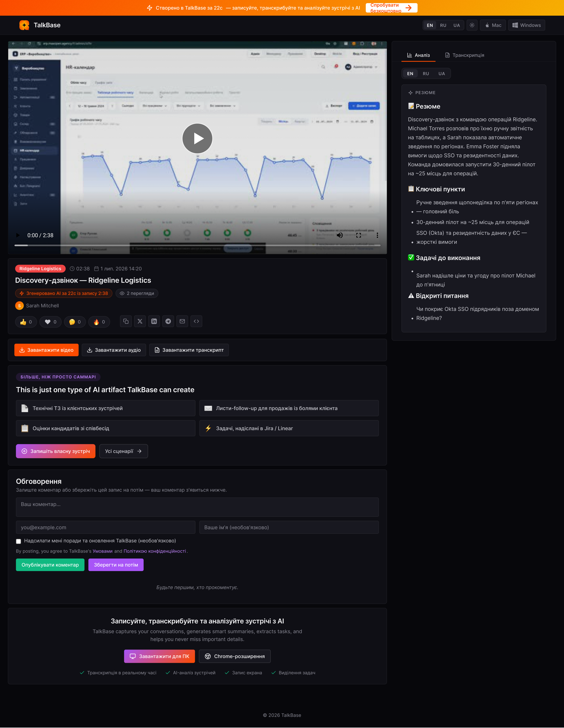This screenshot has height=728, width=564.
Task: Share via the Telegram icon
Action: coord(168,321)
